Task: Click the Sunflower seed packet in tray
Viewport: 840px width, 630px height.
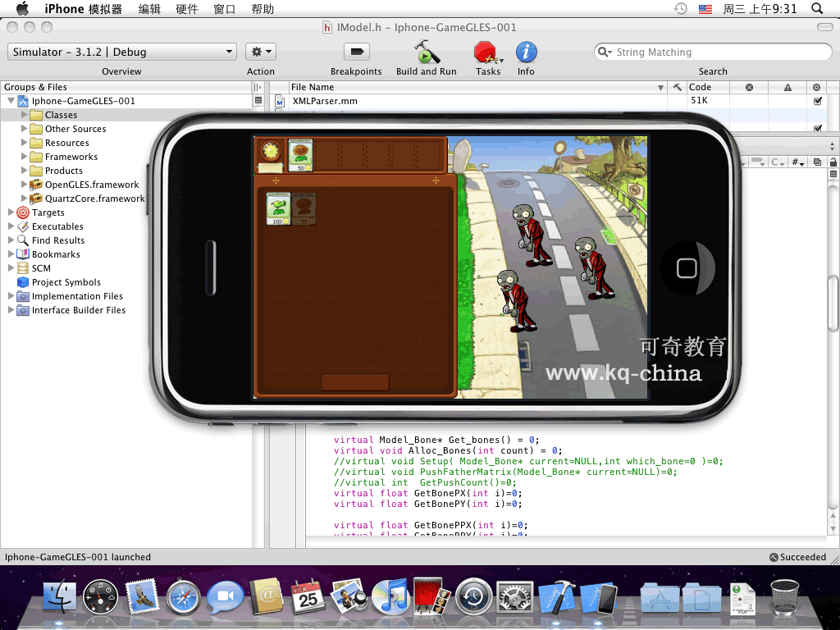Action: click(x=300, y=155)
